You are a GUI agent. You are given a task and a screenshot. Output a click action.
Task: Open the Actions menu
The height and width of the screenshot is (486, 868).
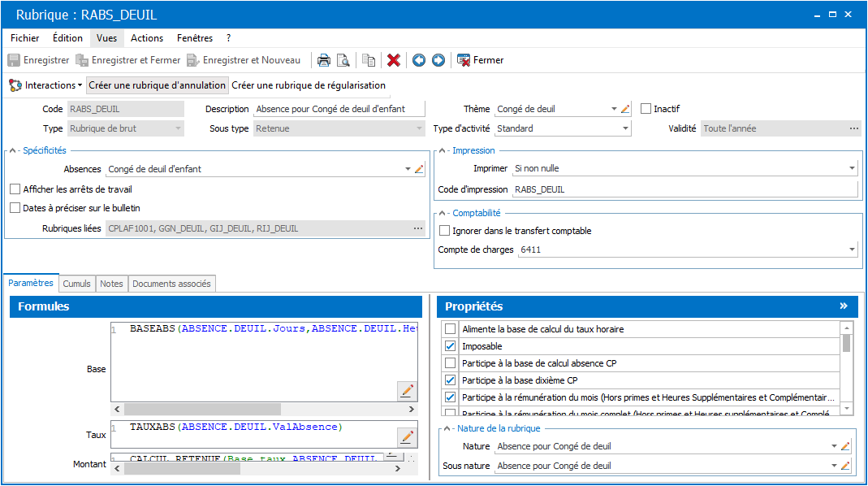click(x=147, y=38)
